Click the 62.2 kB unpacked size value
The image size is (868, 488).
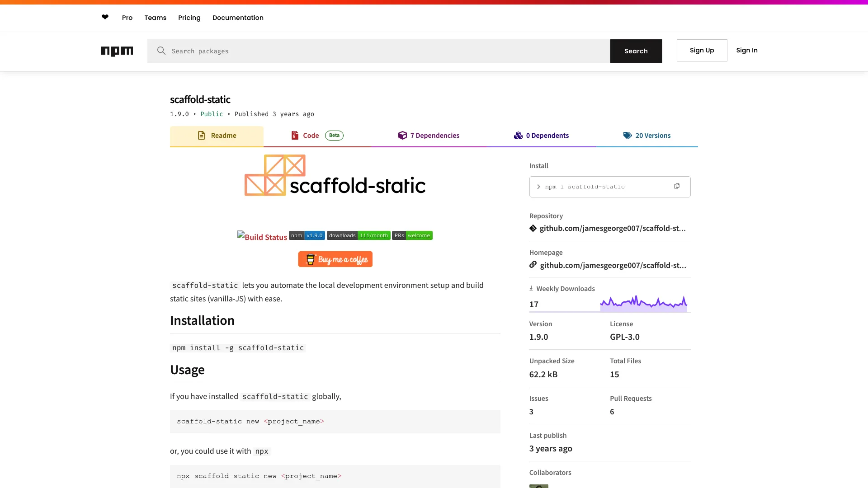[x=543, y=374]
